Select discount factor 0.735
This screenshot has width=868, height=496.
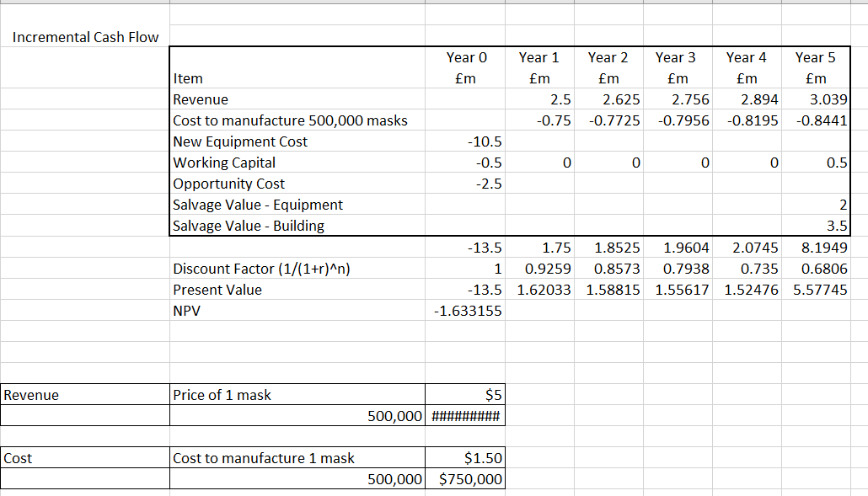point(747,268)
